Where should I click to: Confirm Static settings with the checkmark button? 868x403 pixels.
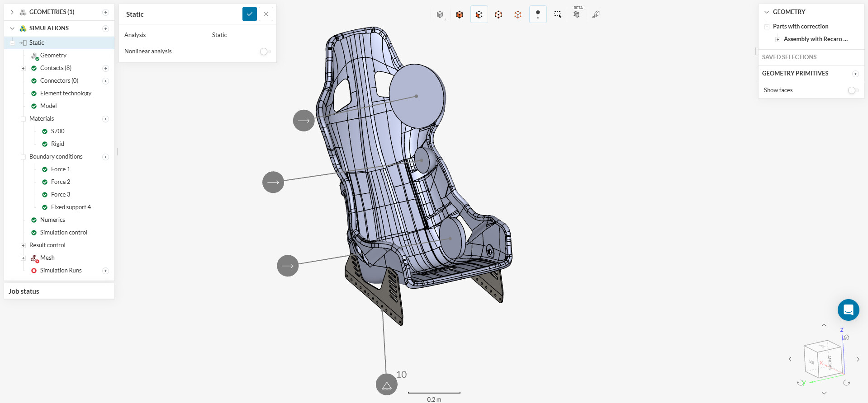[x=250, y=14]
